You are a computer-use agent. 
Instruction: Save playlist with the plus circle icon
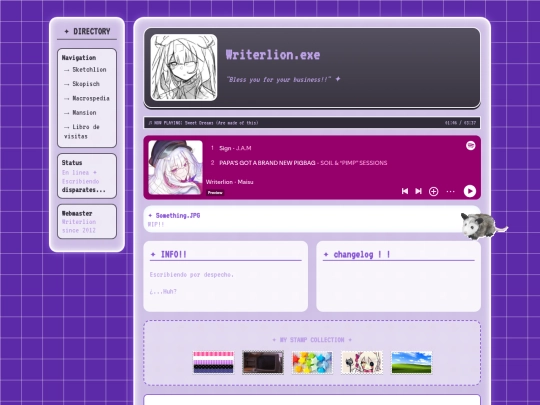coord(434,191)
